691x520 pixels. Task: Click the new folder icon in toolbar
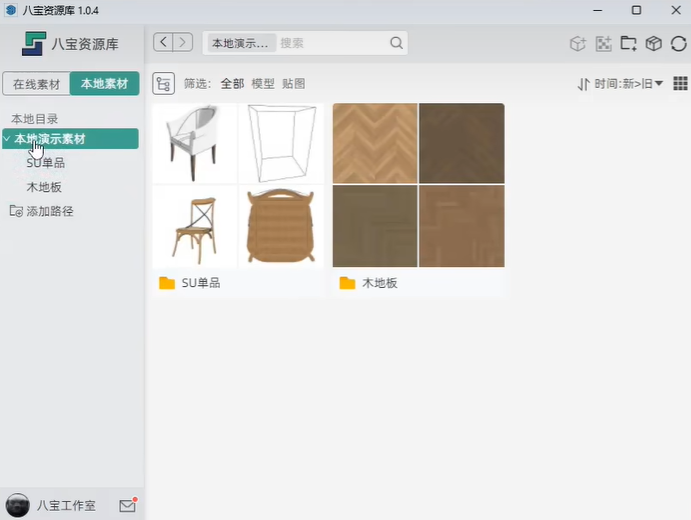pyautogui.click(x=628, y=43)
